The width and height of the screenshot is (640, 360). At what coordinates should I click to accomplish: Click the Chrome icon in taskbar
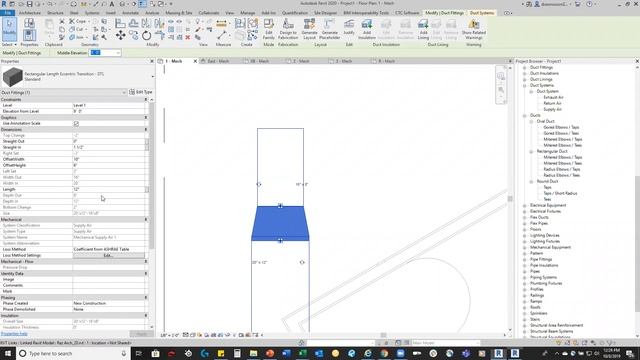point(384,353)
